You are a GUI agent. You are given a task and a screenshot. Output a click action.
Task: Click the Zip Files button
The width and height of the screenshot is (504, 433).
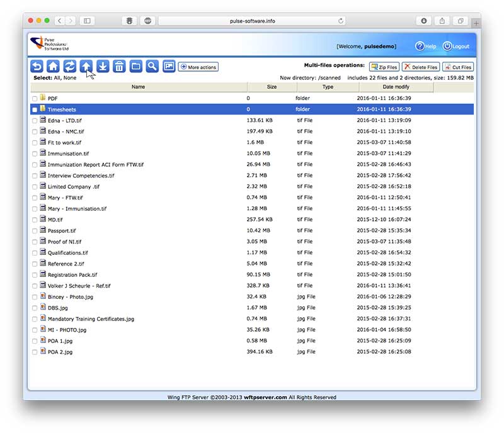[384, 67]
